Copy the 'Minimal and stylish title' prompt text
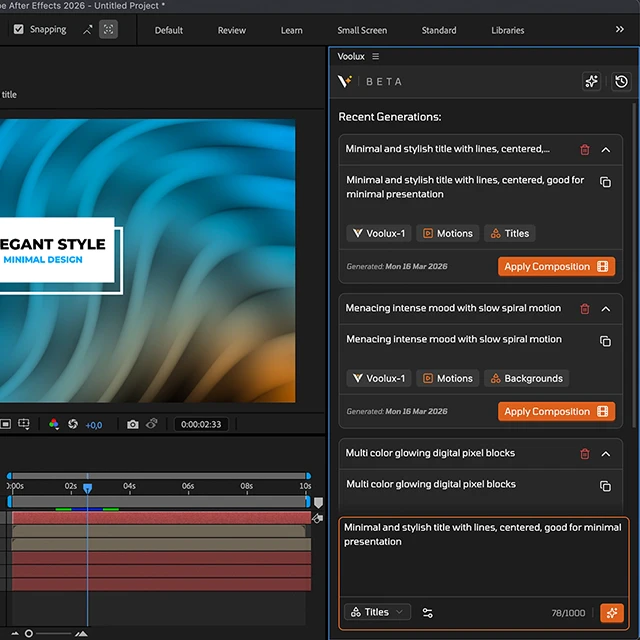 [605, 182]
